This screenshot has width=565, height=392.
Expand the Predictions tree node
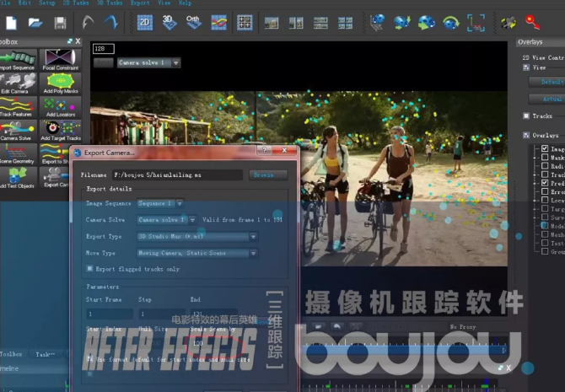[x=535, y=184]
